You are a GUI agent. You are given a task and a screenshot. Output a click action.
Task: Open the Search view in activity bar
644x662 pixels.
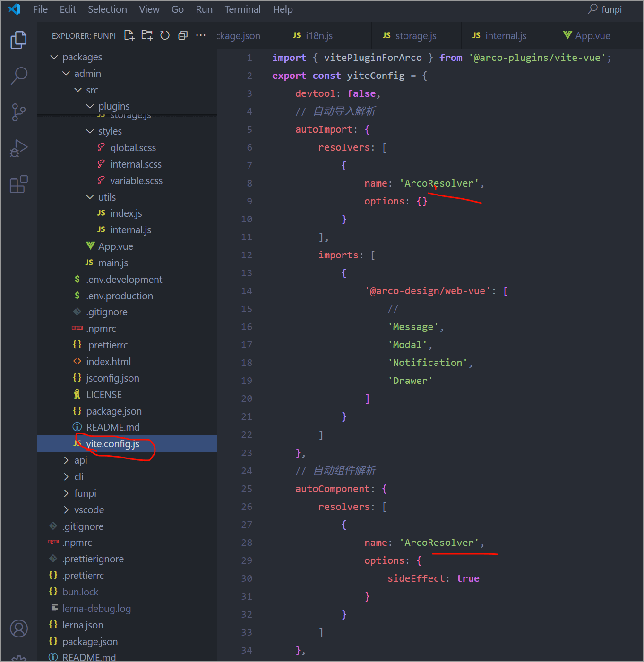(19, 76)
